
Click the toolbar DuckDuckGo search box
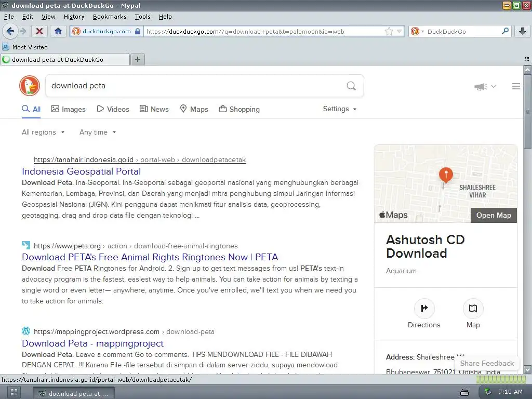tap(463, 31)
